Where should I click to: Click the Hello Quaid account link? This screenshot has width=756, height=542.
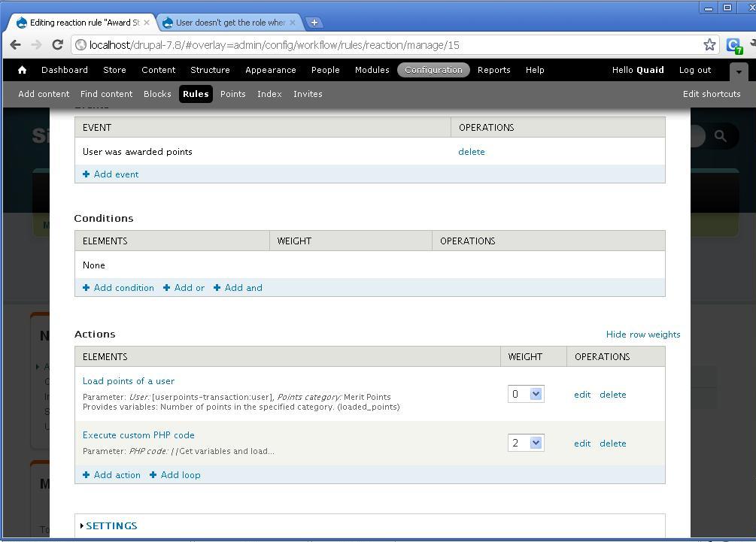(x=638, y=70)
